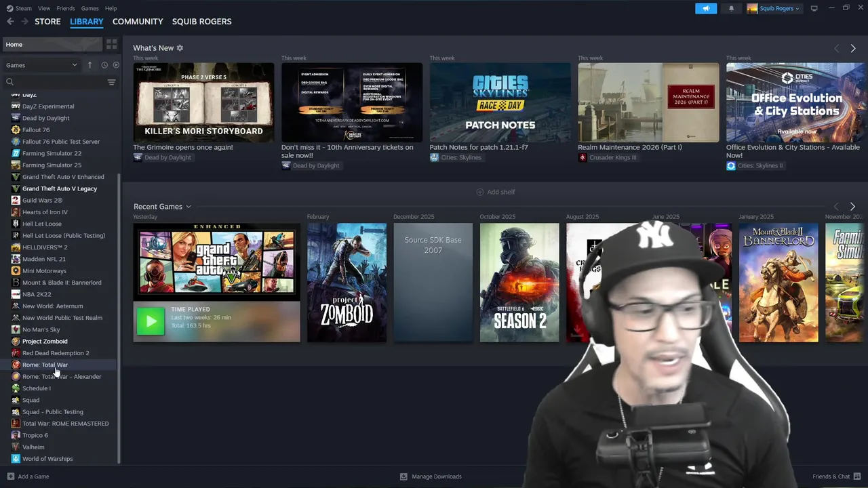
Task: Open the notifications bell
Action: (731, 8)
